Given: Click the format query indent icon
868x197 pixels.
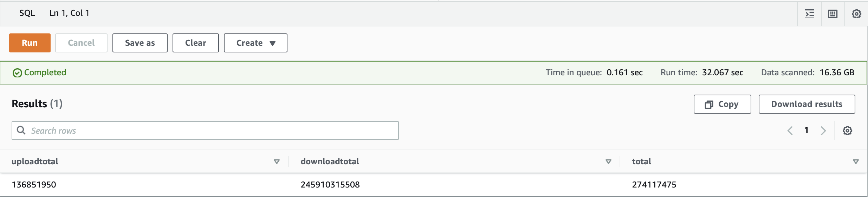Looking at the screenshot, I should [x=809, y=14].
